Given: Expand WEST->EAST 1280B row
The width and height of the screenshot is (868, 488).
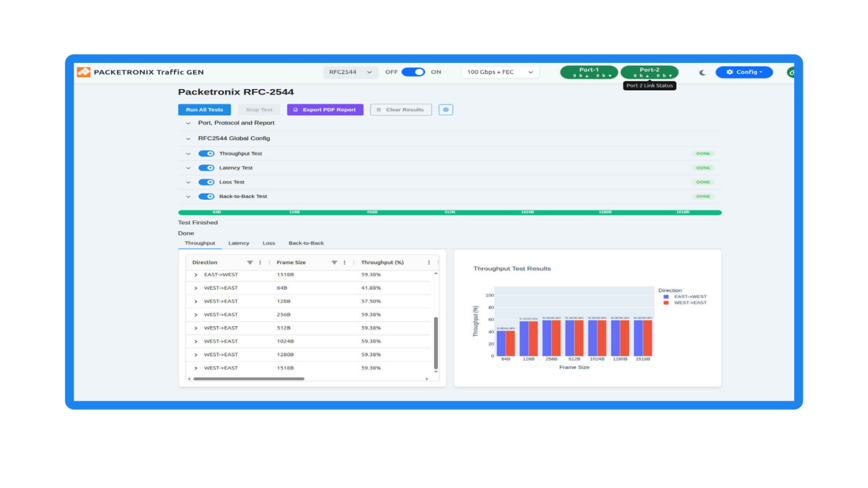Looking at the screenshot, I should point(196,355).
